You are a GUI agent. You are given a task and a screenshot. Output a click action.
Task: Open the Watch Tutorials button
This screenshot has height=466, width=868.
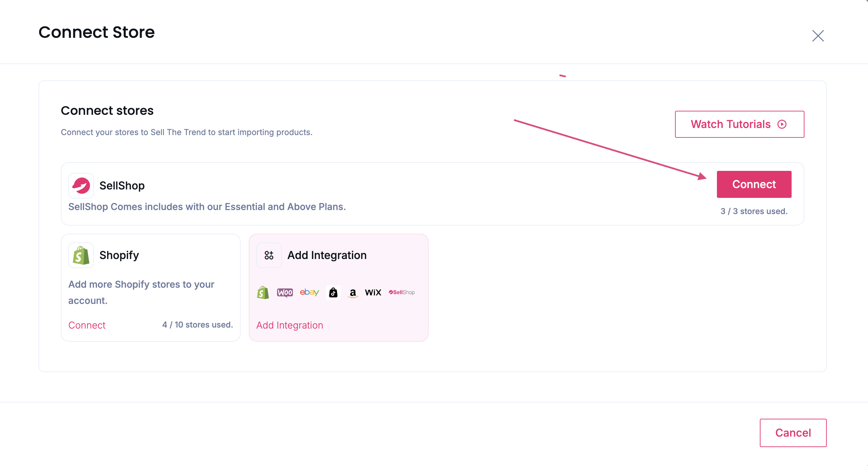(x=730, y=124)
